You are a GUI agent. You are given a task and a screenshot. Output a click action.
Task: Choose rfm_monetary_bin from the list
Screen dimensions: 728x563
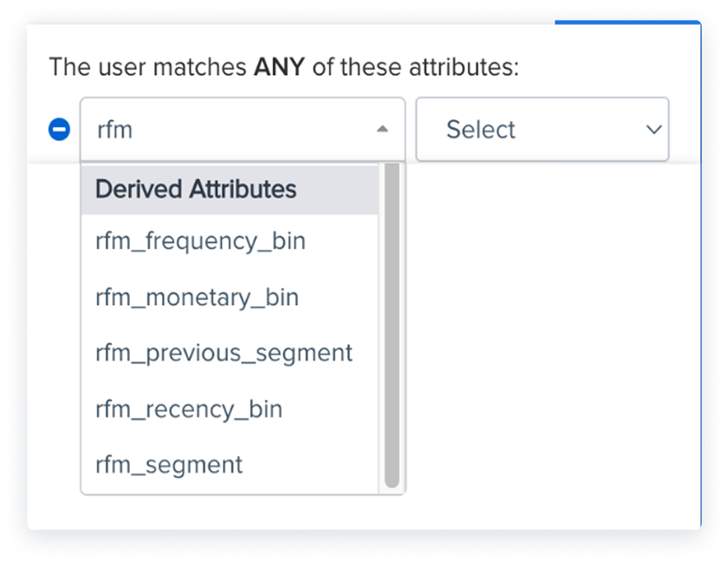coord(230,298)
